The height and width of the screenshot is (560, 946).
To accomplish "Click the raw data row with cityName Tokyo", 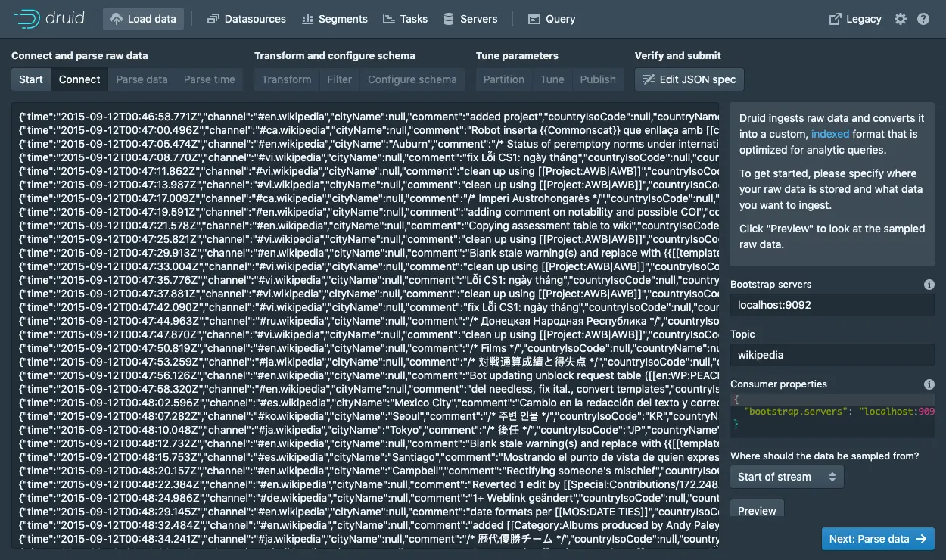I will 369,430.
